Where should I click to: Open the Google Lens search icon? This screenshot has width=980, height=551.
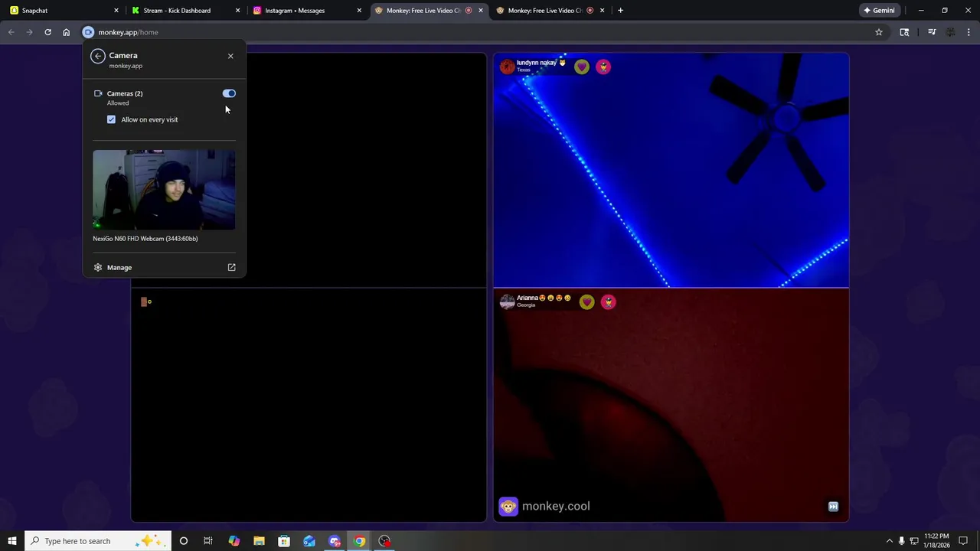[904, 32]
